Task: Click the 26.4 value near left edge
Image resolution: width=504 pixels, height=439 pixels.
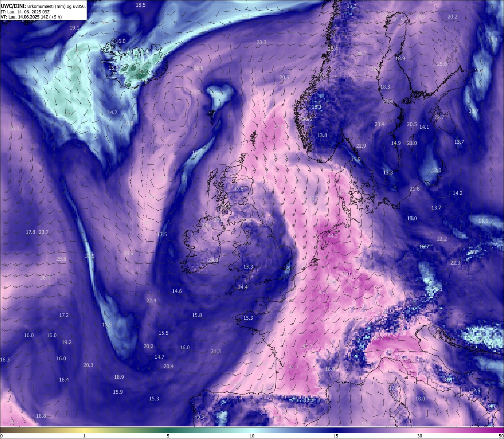Action: (45, 278)
